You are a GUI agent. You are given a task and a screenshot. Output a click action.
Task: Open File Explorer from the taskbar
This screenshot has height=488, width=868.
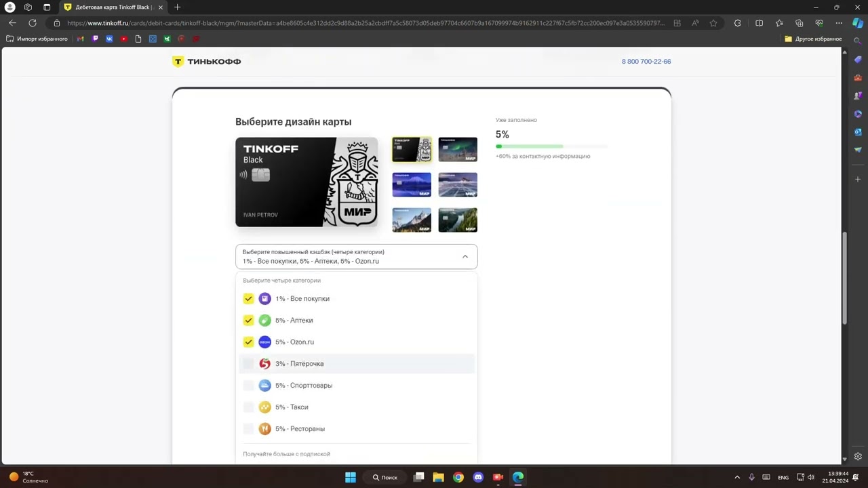[x=438, y=477]
